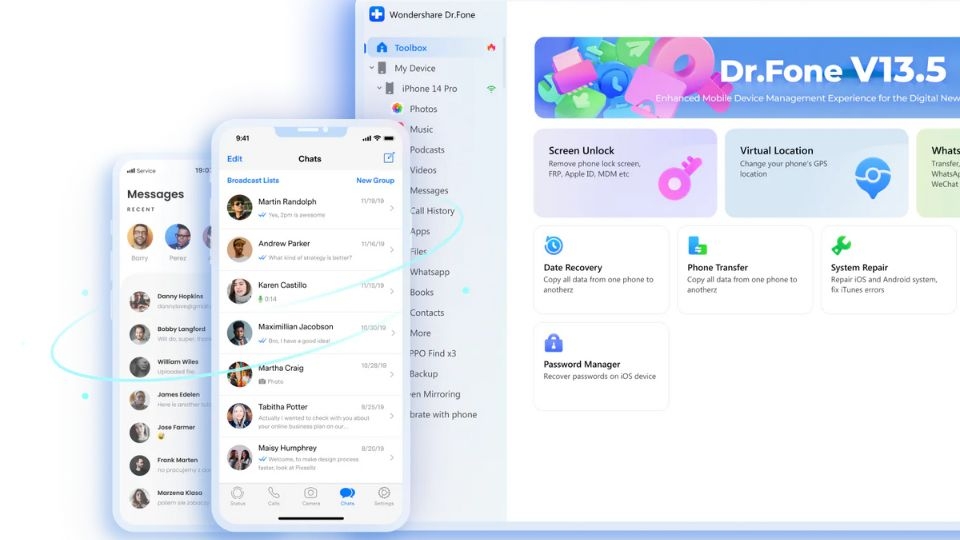Tap Martin Randolph's avatar

point(239,208)
